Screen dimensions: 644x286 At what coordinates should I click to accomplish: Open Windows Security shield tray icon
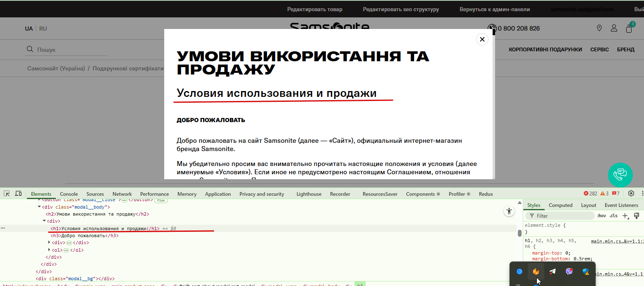click(x=586, y=272)
